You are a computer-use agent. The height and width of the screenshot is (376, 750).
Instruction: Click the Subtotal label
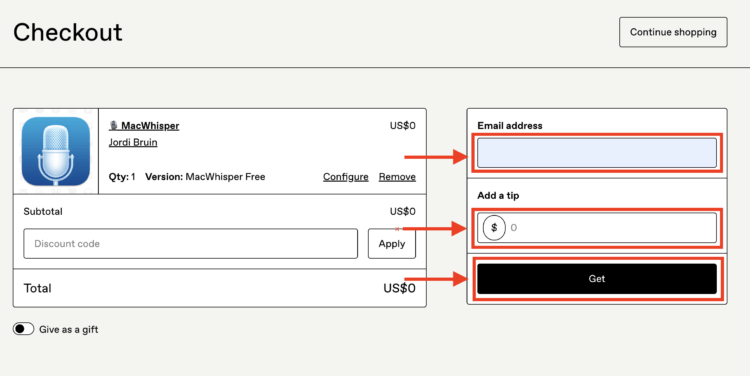43,211
